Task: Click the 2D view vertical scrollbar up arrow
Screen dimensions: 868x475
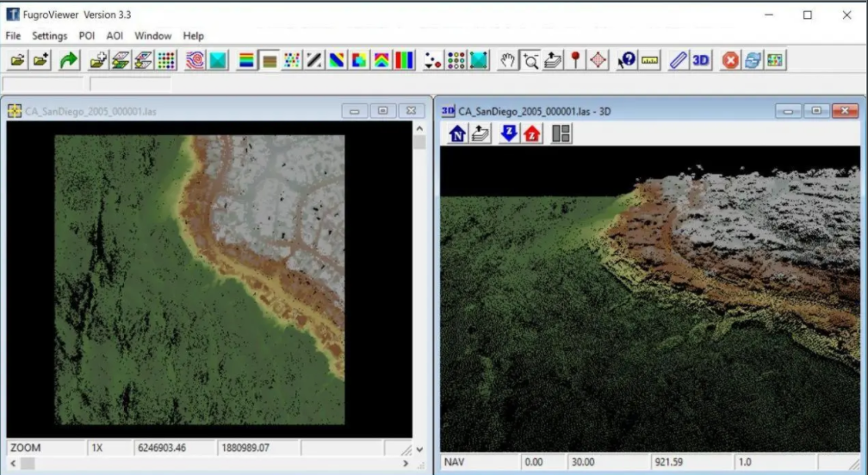Action: pos(419,128)
